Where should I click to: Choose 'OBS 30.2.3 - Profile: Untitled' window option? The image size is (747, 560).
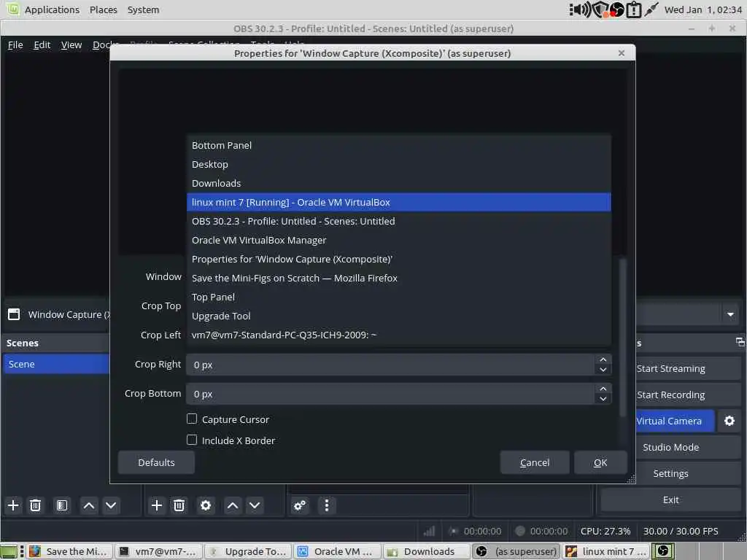[399, 221]
